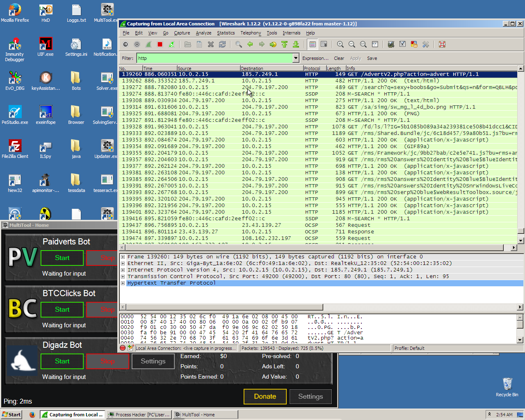Open the filter history dropdown arrow

pyautogui.click(x=296, y=58)
